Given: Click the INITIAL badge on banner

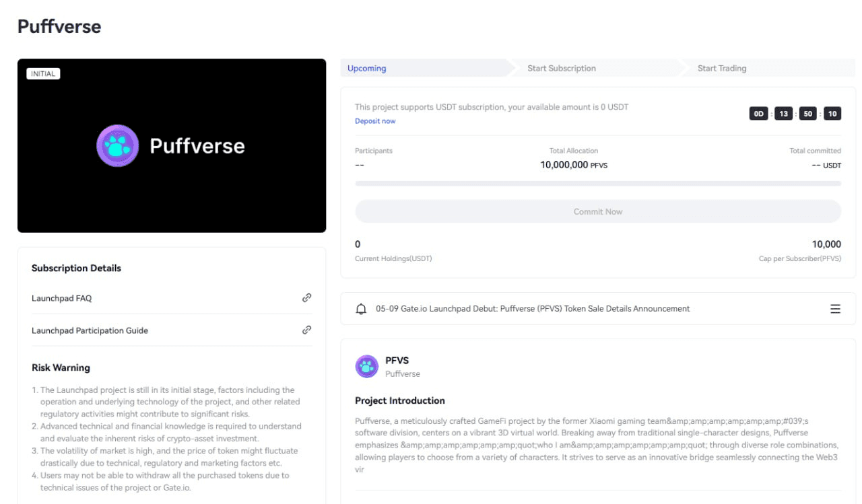Looking at the screenshot, I should point(43,73).
